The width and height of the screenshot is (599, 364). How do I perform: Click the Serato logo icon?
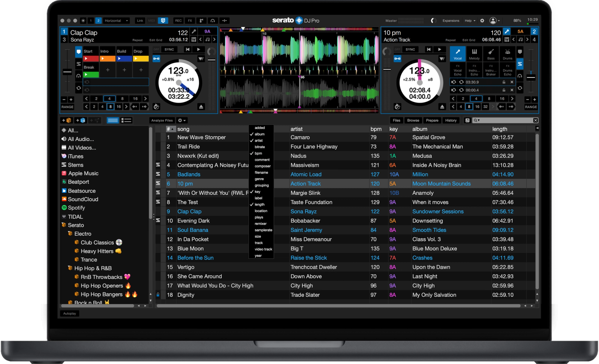point(299,21)
